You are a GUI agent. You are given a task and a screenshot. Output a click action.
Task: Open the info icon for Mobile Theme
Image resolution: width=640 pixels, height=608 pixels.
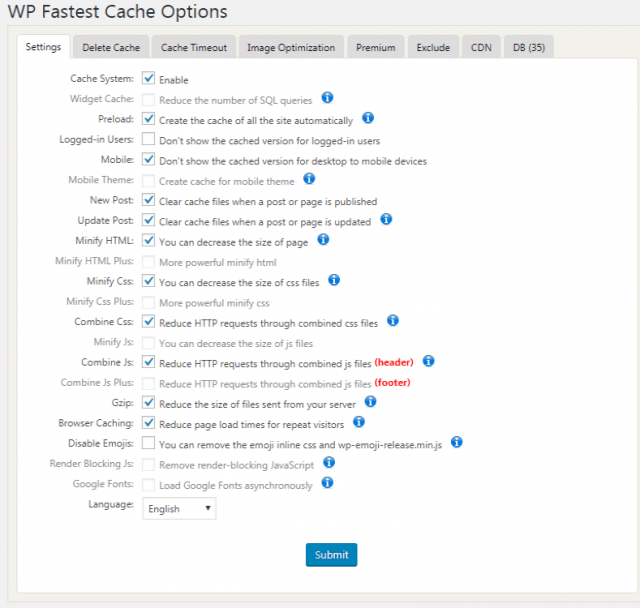point(309,179)
